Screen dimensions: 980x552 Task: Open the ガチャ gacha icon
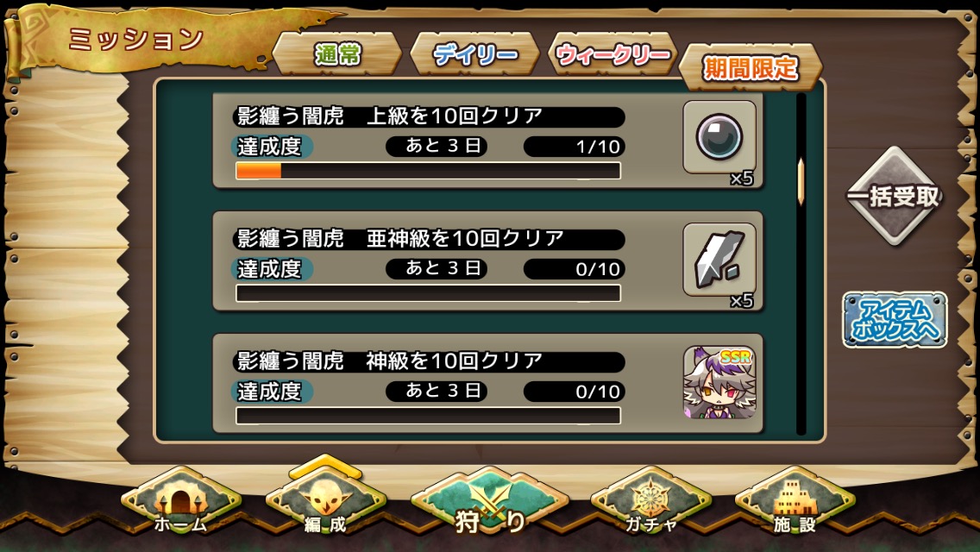point(650,502)
